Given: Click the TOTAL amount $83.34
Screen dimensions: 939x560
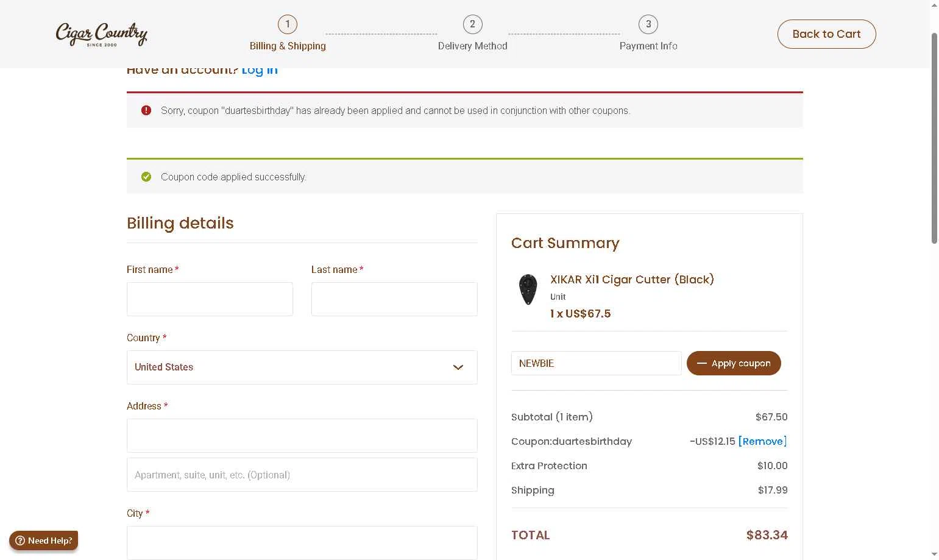Looking at the screenshot, I should click(767, 535).
